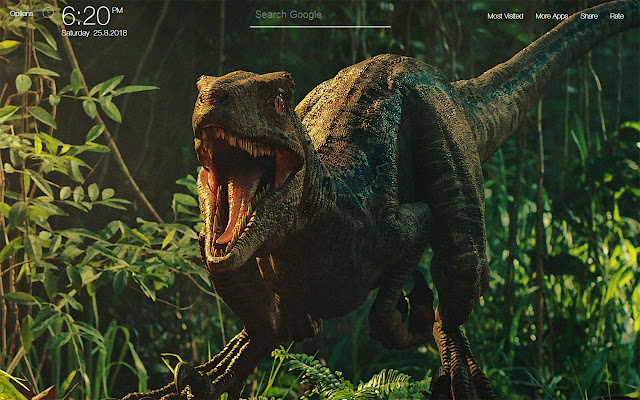Open the More Apps menu
The image size is (640, 400).
tap(551, 16)
